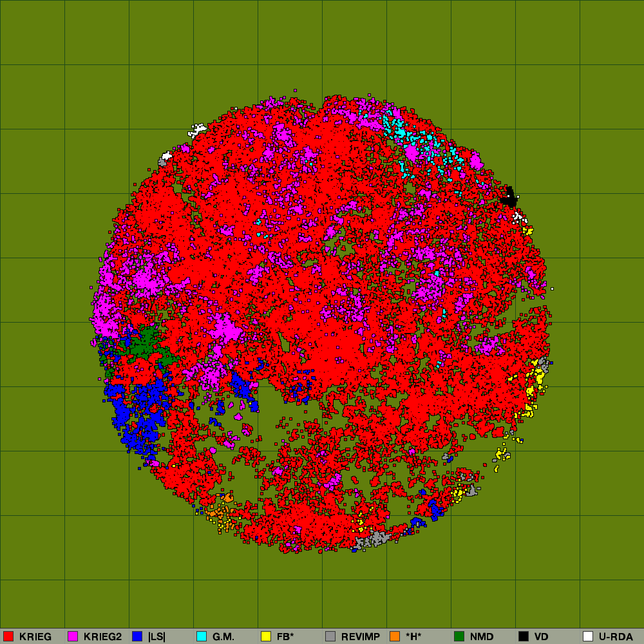The width and height of the screenshot is (644, 644).
Task: Select the VD alliance label
Action: click(x=542, y=637)
